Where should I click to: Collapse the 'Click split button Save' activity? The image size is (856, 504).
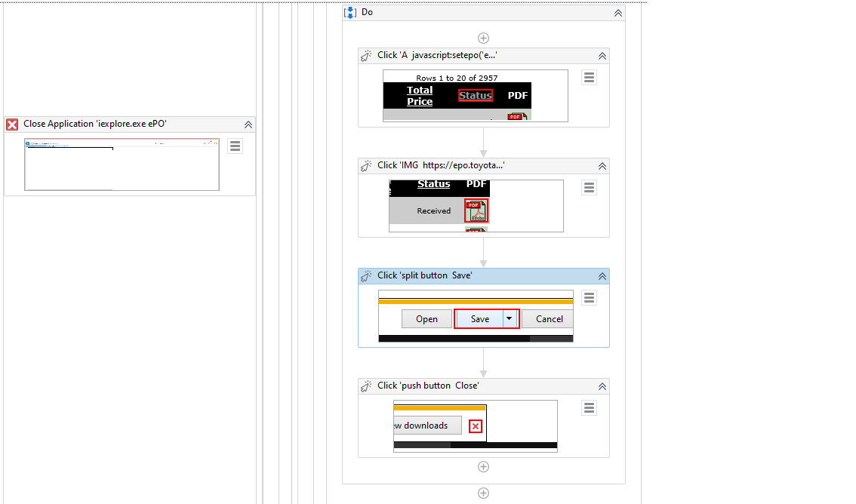(x=602, y=275)
